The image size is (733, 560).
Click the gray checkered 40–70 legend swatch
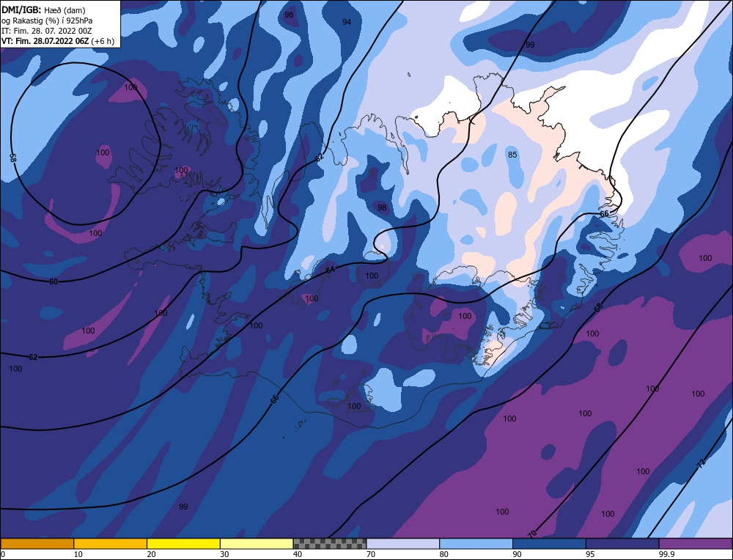click(330, 544)
